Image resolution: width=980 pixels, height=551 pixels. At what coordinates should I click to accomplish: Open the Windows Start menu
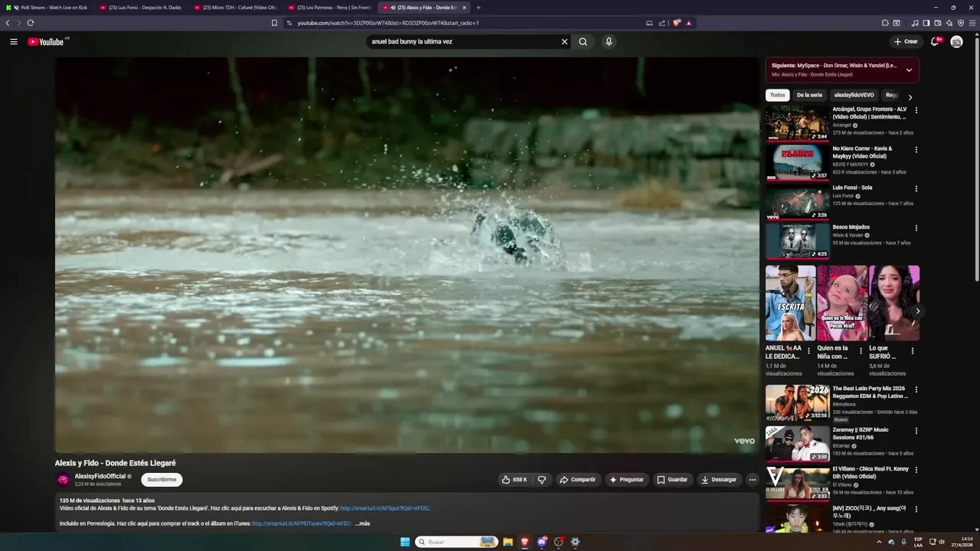[x=405, y=542]
